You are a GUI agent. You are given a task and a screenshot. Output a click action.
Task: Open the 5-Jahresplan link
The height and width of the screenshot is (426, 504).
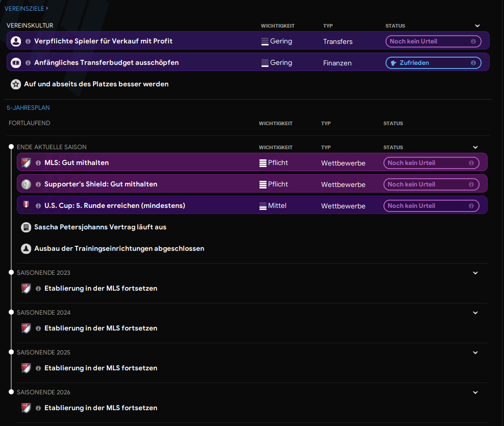pos(28,108)
